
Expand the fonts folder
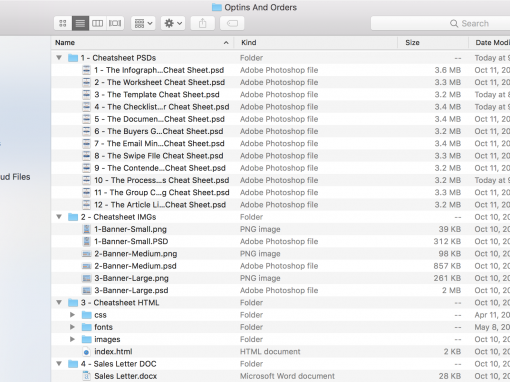72,327
